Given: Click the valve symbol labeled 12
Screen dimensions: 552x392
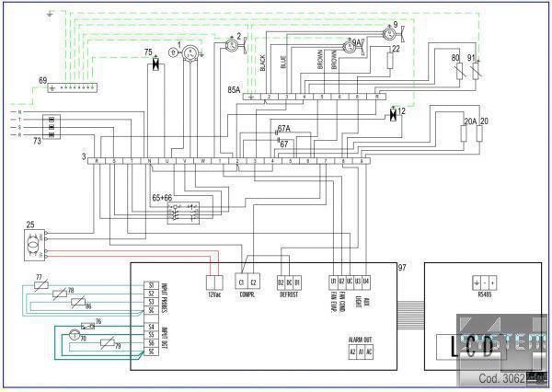Looking at the screenshot, I should (x=393, y=117).
